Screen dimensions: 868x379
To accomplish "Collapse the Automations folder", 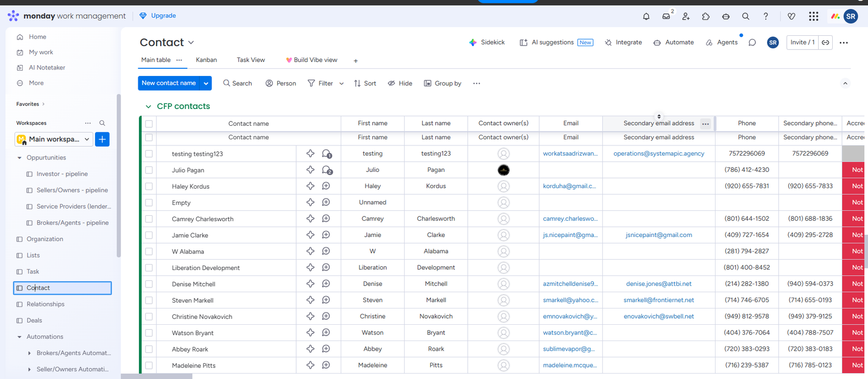I will (x=20, y=337).
